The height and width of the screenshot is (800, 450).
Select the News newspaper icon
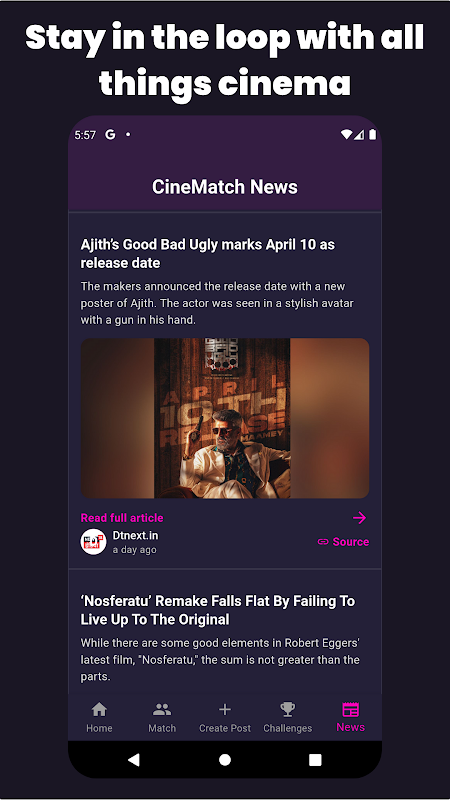coord(351,710)
